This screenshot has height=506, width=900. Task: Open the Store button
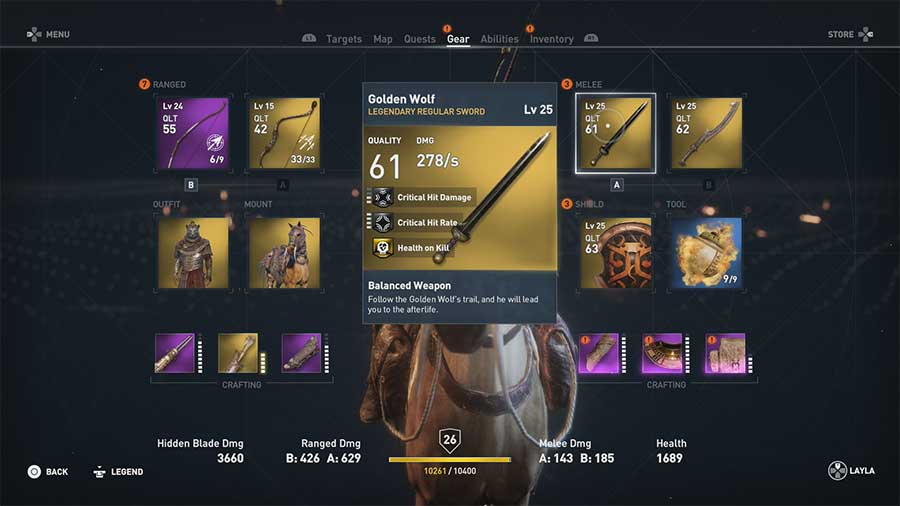pos(851,34)
